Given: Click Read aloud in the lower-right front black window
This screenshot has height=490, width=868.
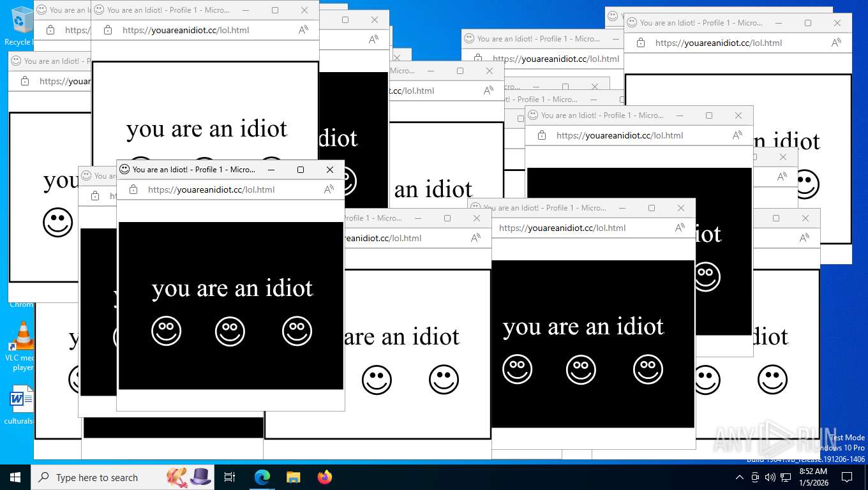Looking at the screenshot, I should pos(680,228).
